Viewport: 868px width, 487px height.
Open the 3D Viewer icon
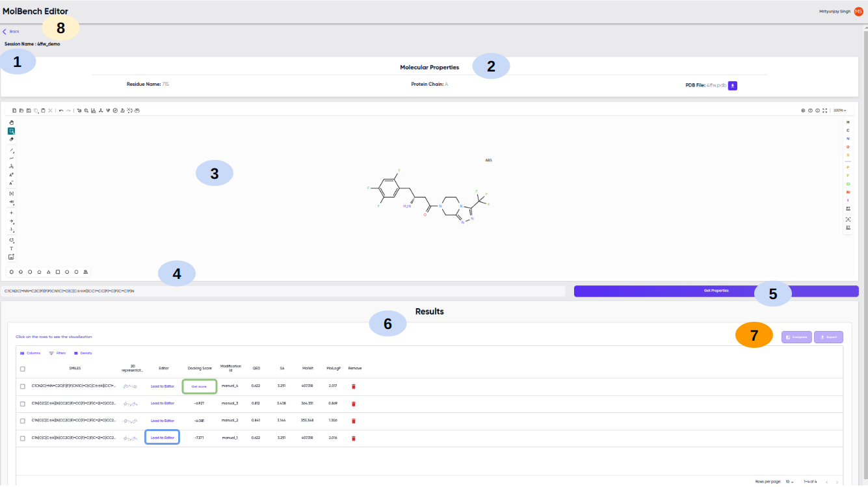click(x=137, y=111)
